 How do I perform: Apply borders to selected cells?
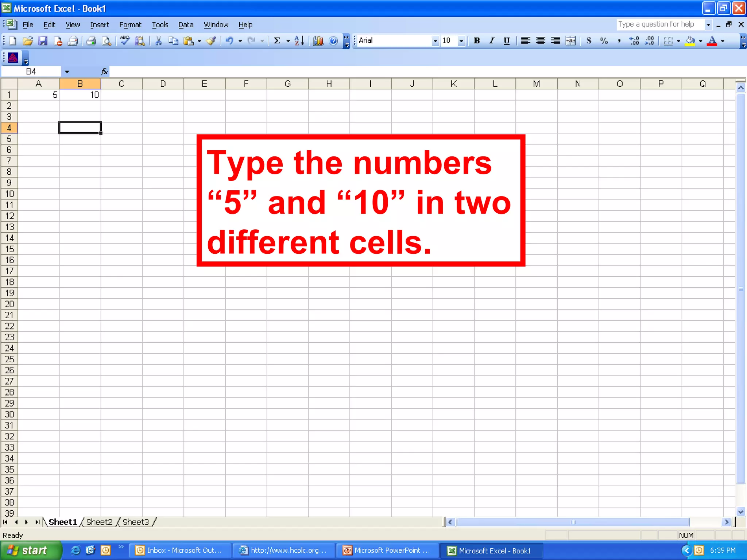pyautogui.click(x=668, y=41)
